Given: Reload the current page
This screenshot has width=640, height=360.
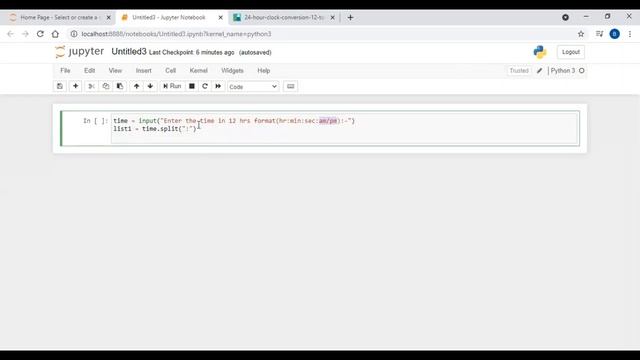Looking at the screenshot, I should click(40, 34).
